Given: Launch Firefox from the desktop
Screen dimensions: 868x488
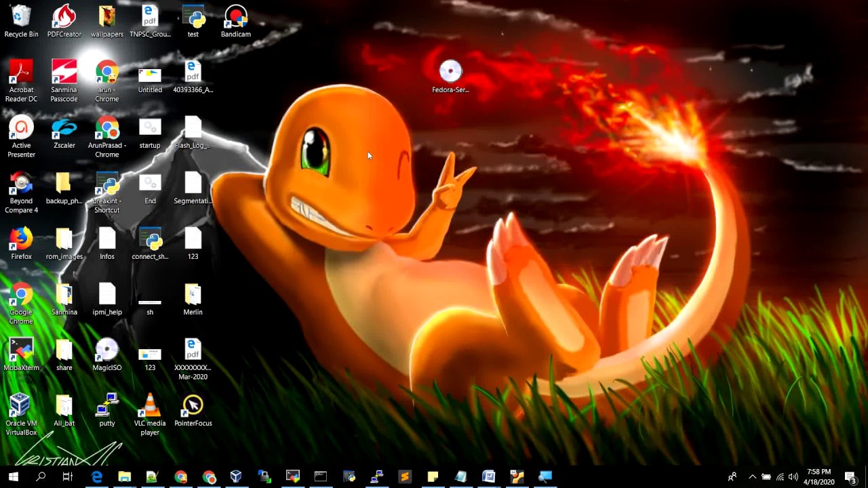Looking at the screenshot, I should (x=21, y=243).
